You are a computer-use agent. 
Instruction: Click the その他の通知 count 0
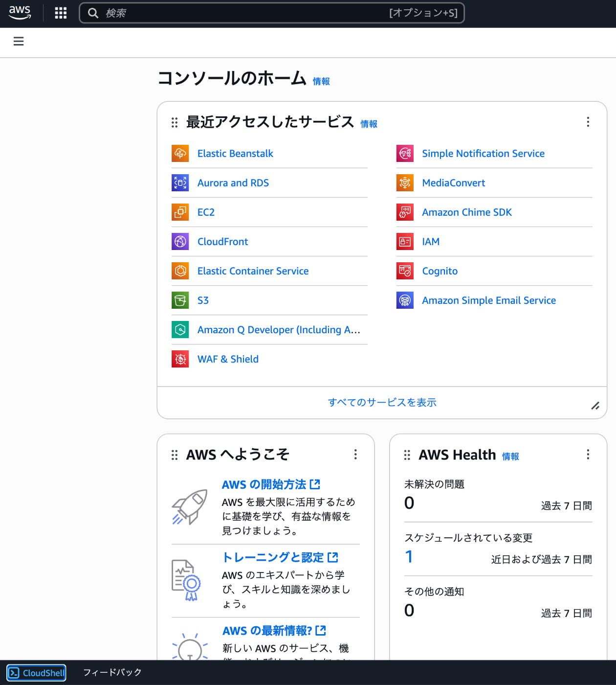409,611
